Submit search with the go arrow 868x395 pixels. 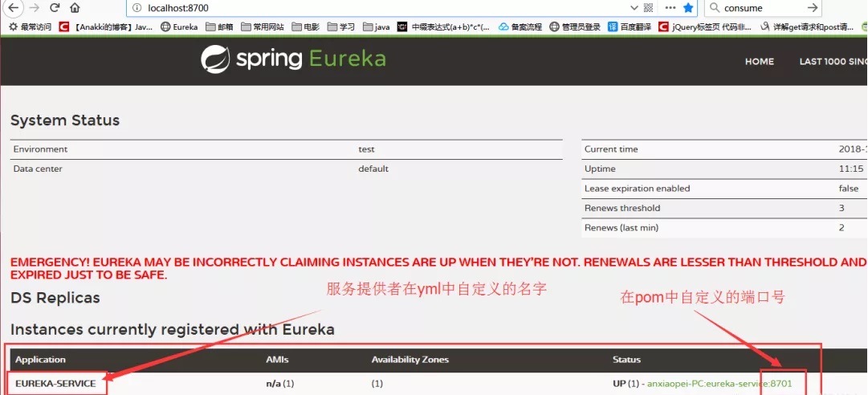[x=812, y=8]
